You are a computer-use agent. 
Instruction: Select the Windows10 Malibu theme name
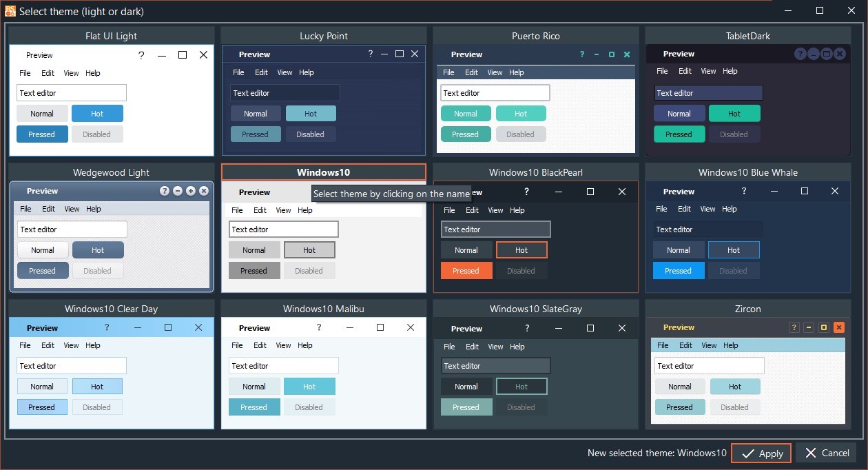tap(324, 309)
